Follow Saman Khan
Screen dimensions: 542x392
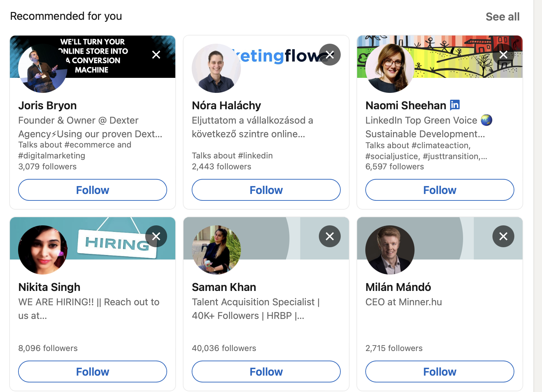pyautogui.click(x=266, y=372)
